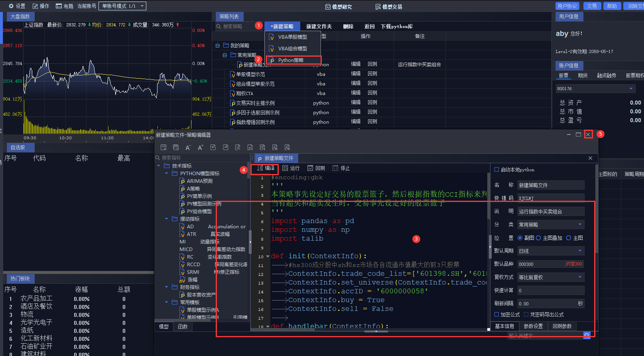Collapse the 我的策略 tree node
Screen dimensions: 644x356
pos(217,45)
